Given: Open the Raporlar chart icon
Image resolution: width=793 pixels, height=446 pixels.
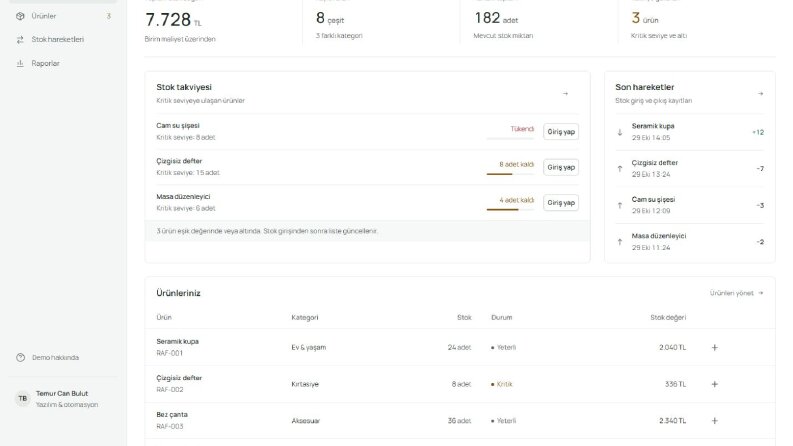Looking at the screenshot, I should pos(20,63).
